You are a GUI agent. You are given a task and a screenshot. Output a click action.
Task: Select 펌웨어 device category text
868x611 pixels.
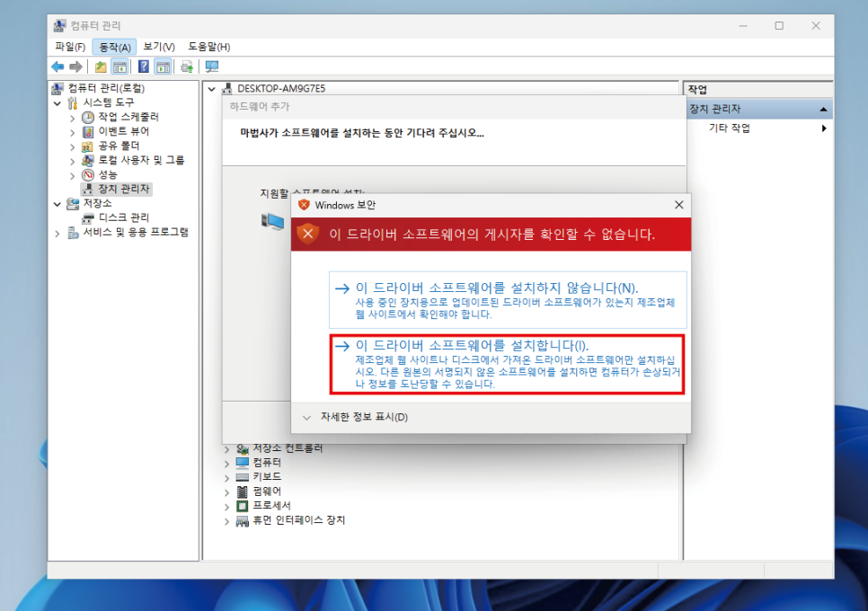click(267, 491)
